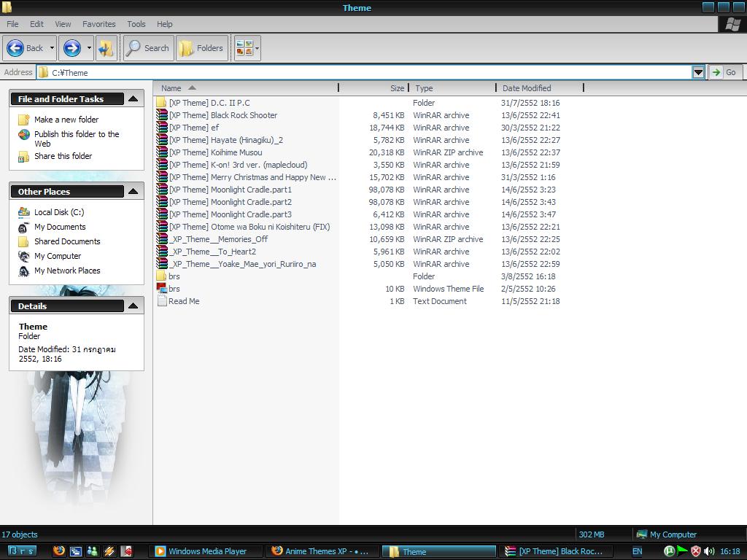This screenshot has width=747, height=560.
Task: Switch to Windows Media Player taskbar button
Action: [x=205, y=551]
